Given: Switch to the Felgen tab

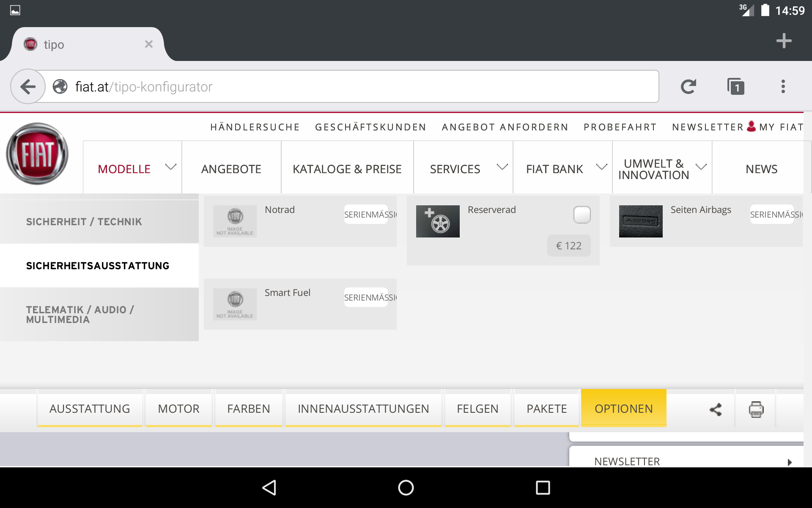Looking at the screenshot, I should (x=477, y=409).
